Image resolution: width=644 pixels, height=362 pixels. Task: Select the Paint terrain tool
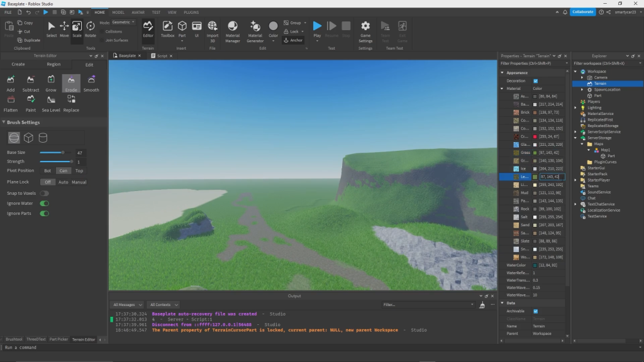(30, 104)
